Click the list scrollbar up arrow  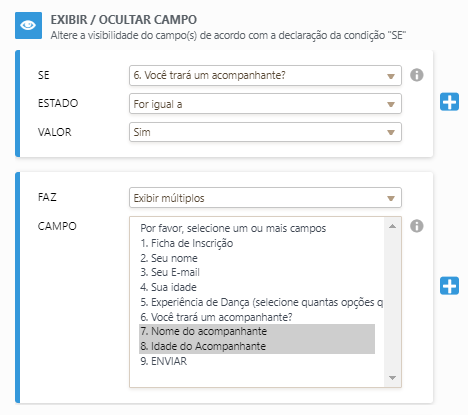[393, 226]
